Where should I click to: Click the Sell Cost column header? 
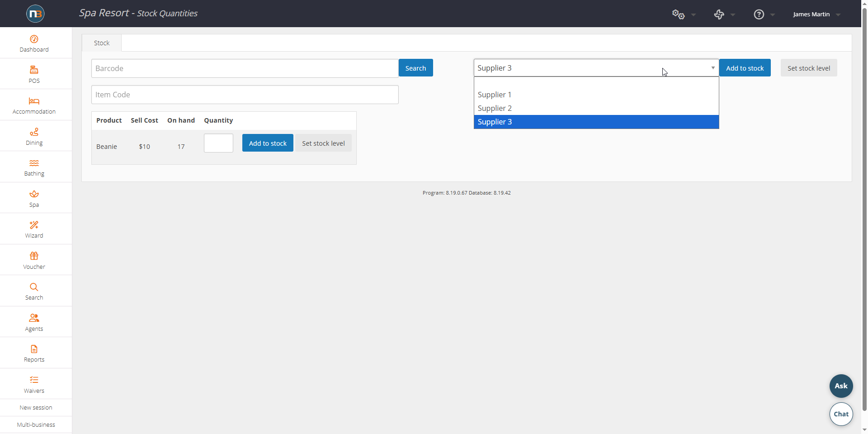tap(144, 120)
